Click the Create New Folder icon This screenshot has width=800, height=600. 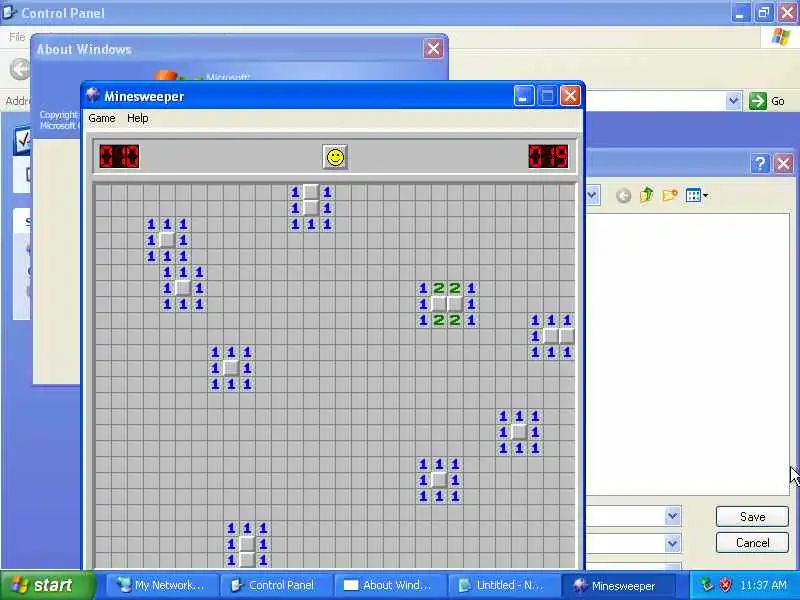point(670,195)
